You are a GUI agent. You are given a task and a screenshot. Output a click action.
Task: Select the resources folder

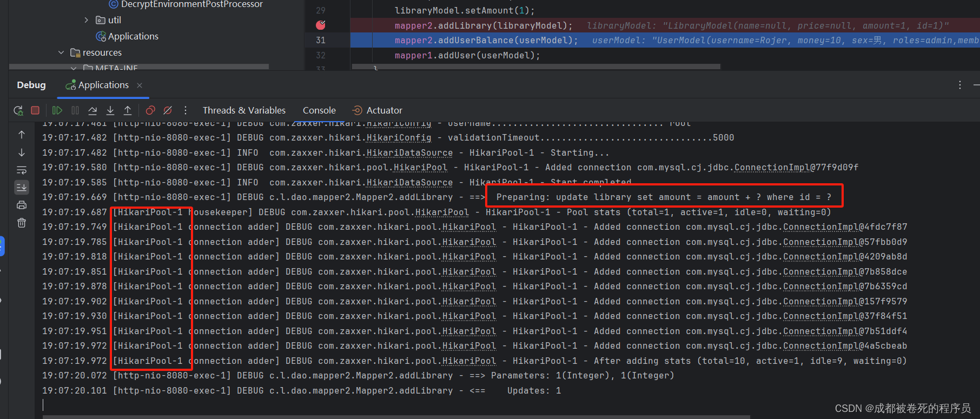coord(96,52)
